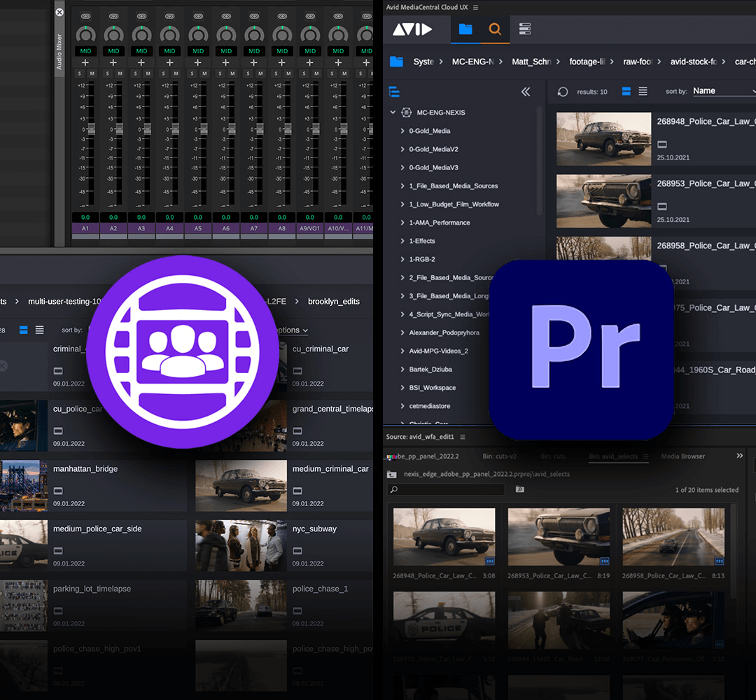The image size is (756, 700).
Task: Close the Audio Mixer panel
Action: point(59,13)
